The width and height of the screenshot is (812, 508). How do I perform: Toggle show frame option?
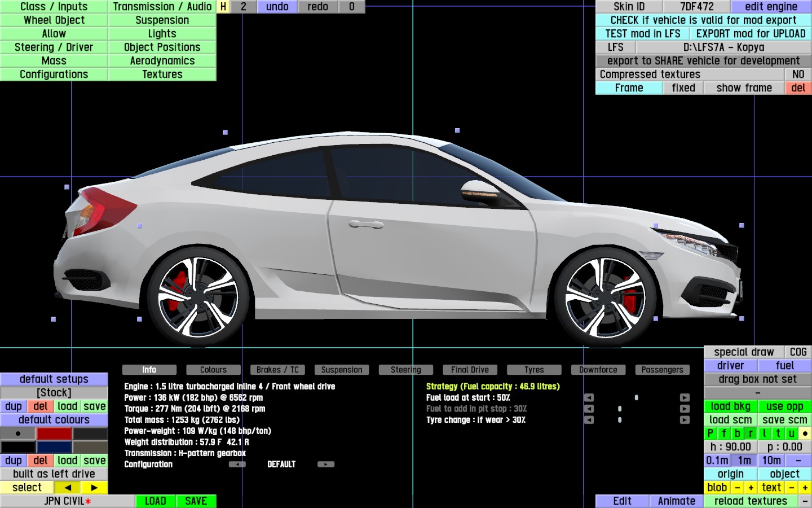tap(744, 88)
